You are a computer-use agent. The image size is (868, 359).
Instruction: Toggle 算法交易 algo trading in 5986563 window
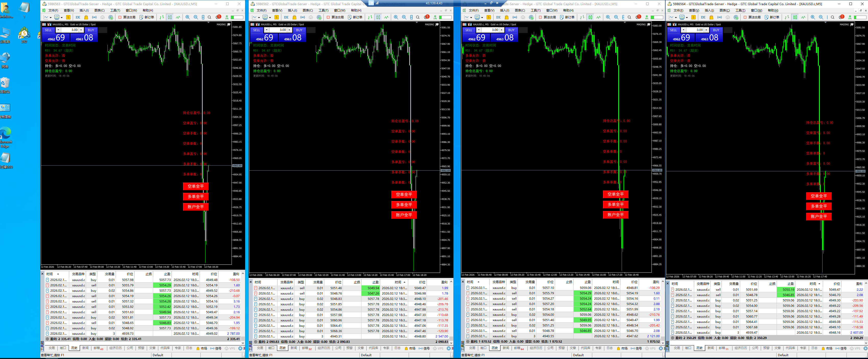(x=127, y=17)
